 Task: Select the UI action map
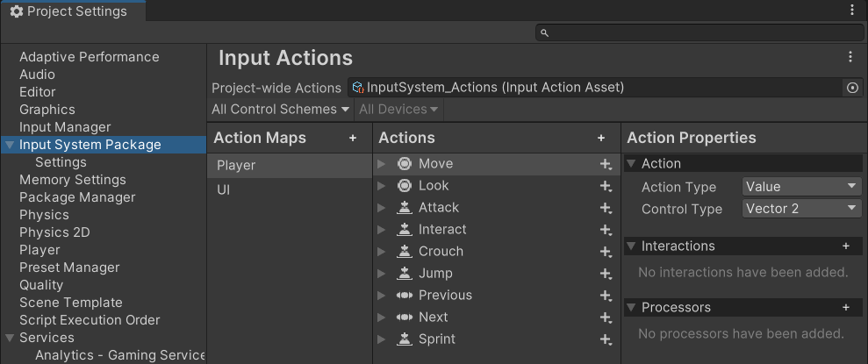pos(224,189)
